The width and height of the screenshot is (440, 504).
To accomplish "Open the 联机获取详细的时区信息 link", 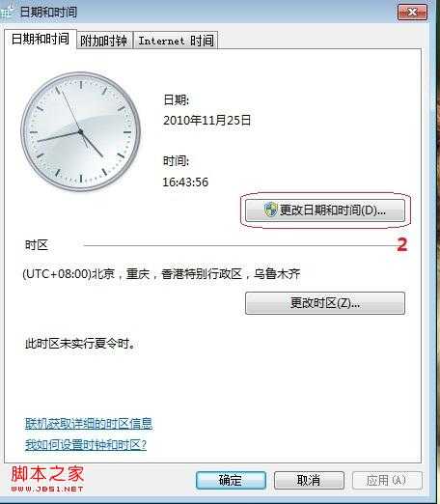I will click(89, 424).
